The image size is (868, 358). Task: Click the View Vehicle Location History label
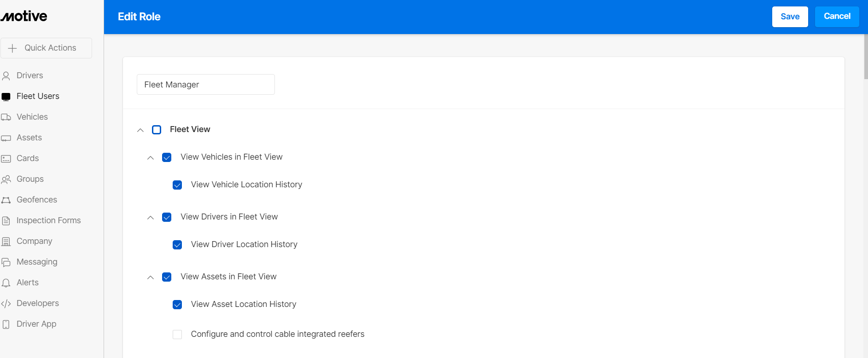click(246, 185)
